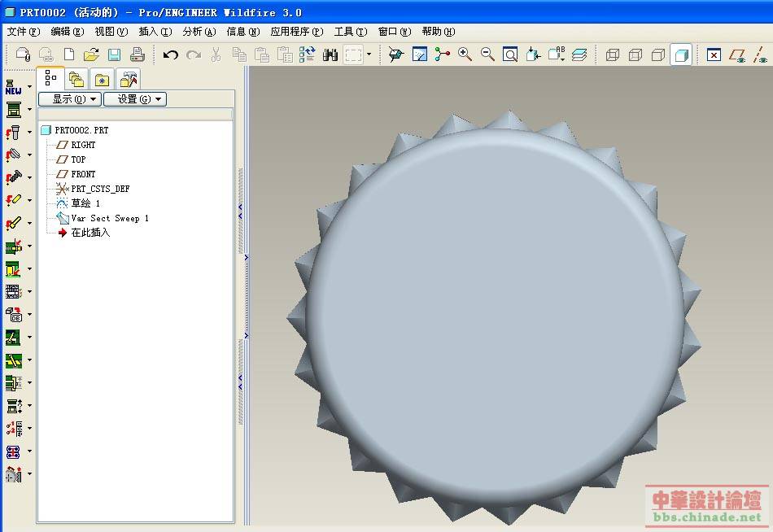
Task: Open the 插入 menu
Action: (155, 32)
